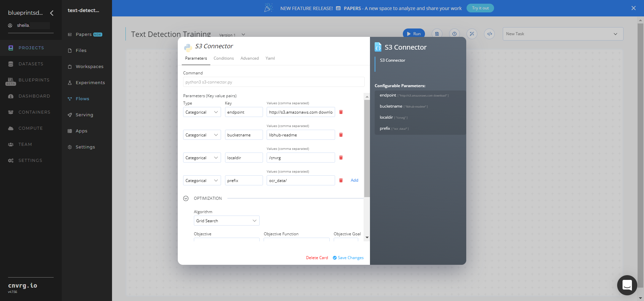Viewport: 644px width, 301px height.
Task: Switch to the Parameters tab
Action: 196,58
